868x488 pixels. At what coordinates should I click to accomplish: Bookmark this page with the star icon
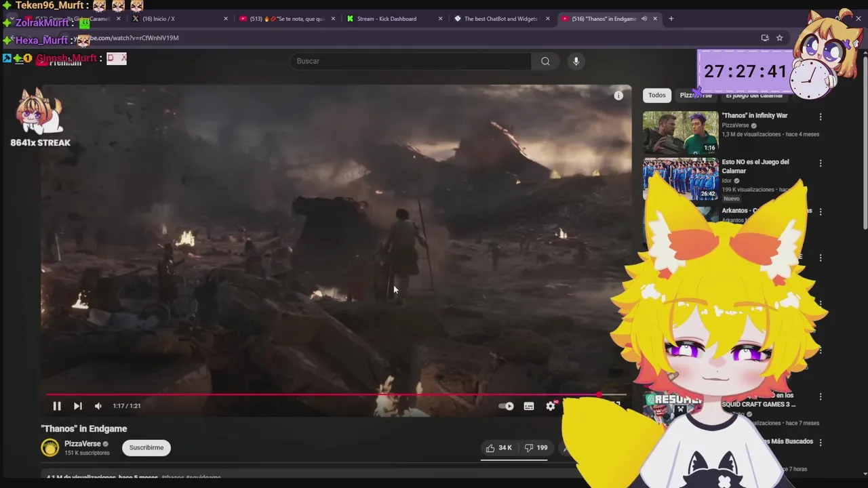tap(780, 38)
